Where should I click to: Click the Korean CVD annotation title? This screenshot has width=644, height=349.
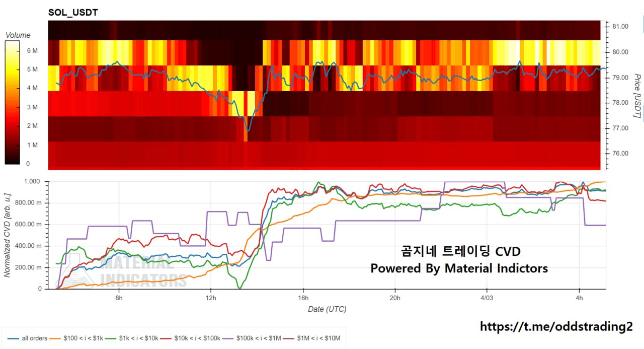[x=460, y=251]
